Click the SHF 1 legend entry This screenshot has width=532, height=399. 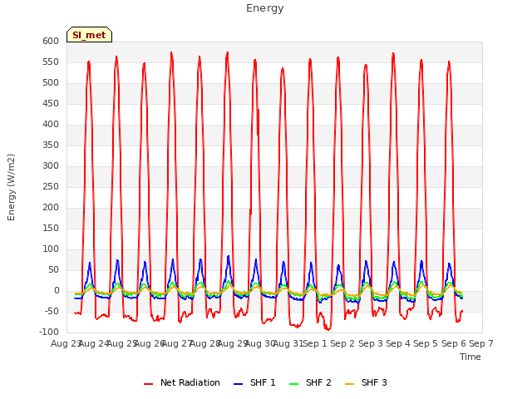[254, 382]
